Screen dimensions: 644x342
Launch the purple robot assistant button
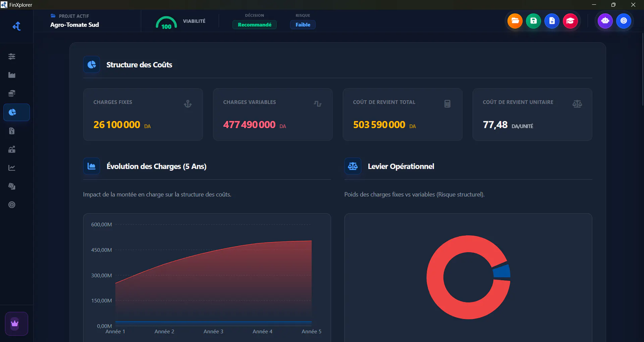(x=605, y=21)
